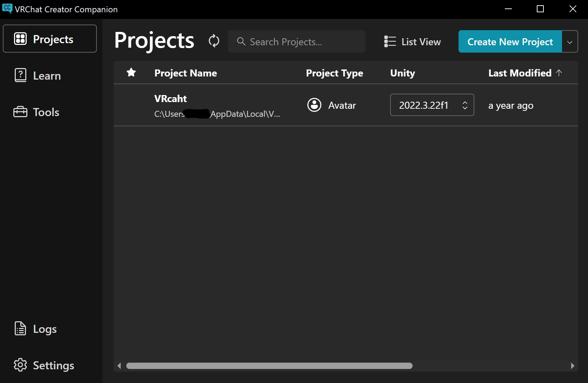Sort by Last Modified column

(x=520, y=73)
